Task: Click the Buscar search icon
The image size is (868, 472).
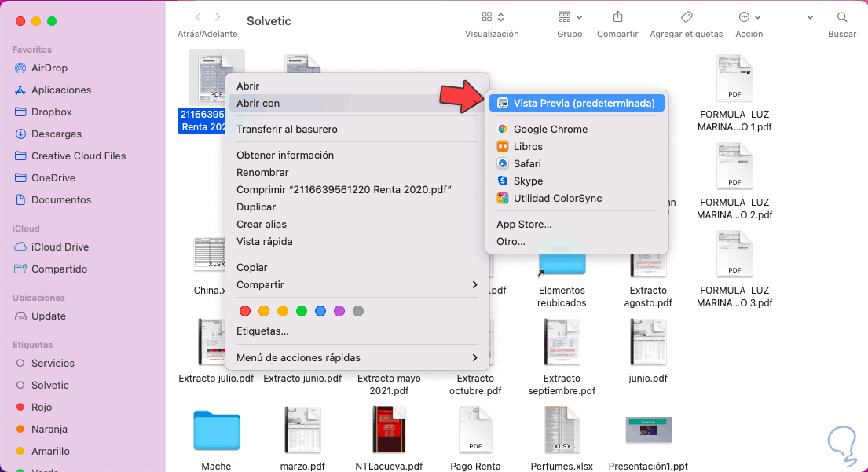Action: [842, 17]
